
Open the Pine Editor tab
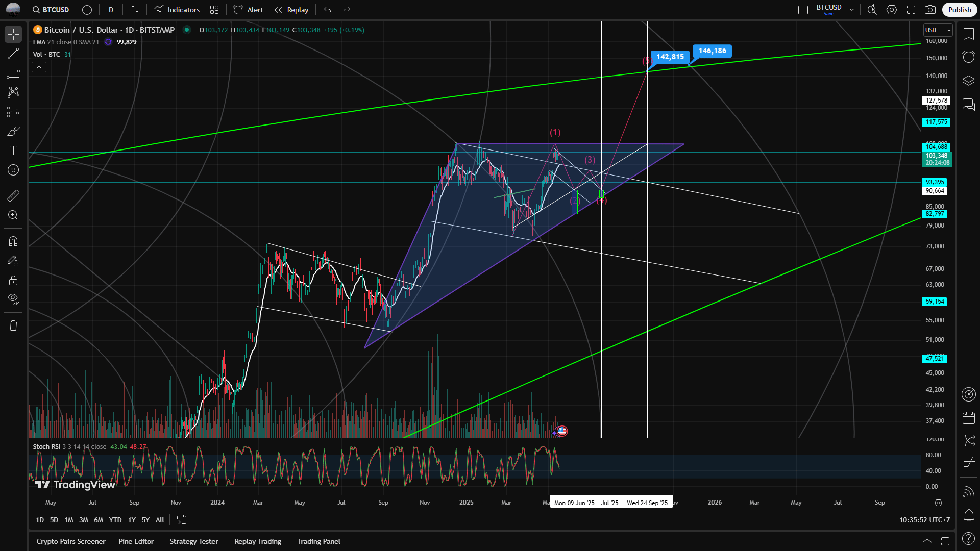point(136,541)
